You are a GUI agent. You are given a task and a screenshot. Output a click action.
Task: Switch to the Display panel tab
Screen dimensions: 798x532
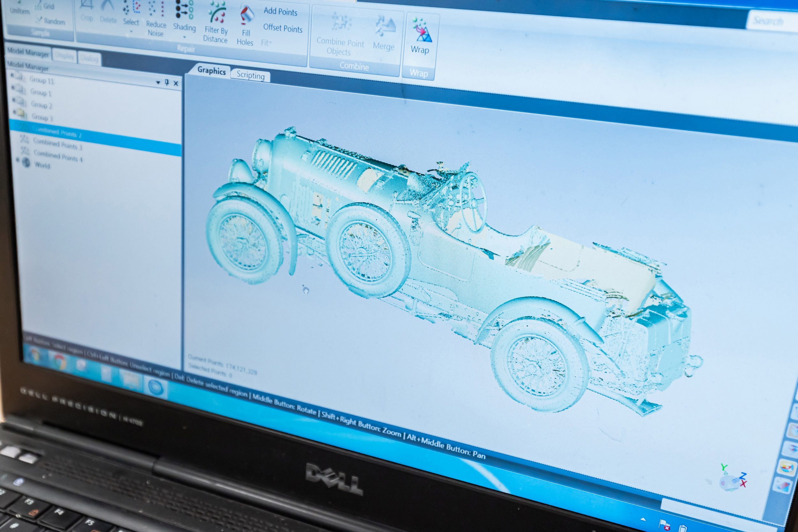[x=64, y=56]
